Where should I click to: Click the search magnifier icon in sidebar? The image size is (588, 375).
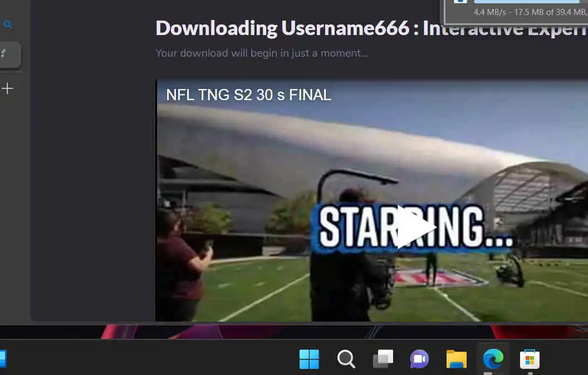(x=7, y=24)
